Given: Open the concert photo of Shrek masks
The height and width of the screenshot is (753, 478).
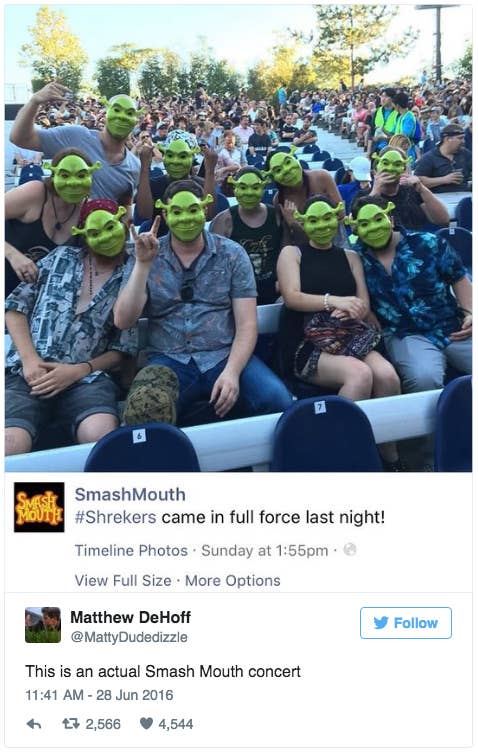Looking at the screenshot, I should tap(238, 238).
